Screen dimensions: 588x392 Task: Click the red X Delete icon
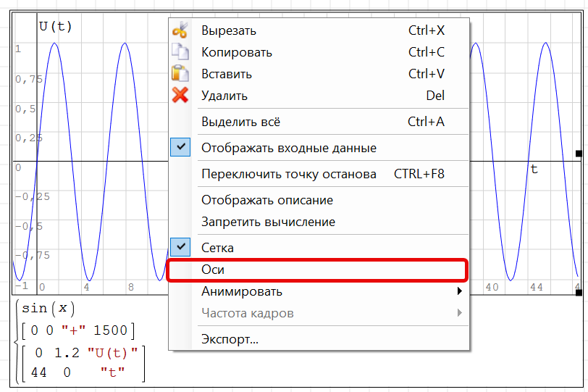point(180,96)
